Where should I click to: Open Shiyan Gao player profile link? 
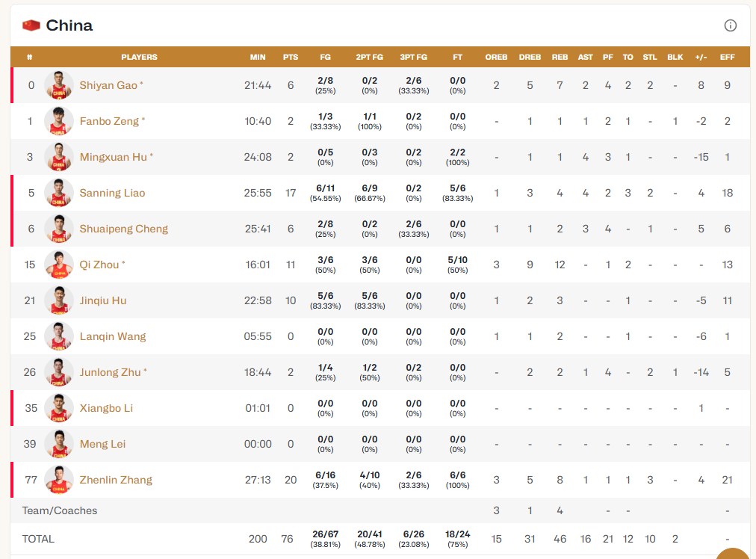108,85
